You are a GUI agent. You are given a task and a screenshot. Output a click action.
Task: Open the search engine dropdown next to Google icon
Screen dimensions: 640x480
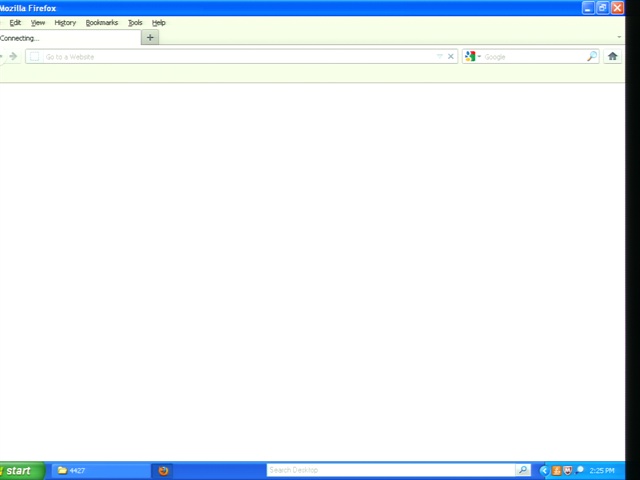479,56
